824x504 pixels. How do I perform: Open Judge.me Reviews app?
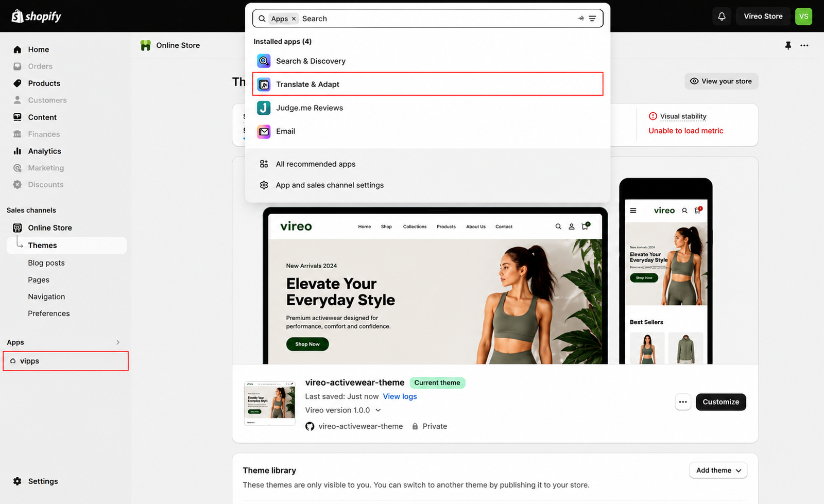point(427,108)
